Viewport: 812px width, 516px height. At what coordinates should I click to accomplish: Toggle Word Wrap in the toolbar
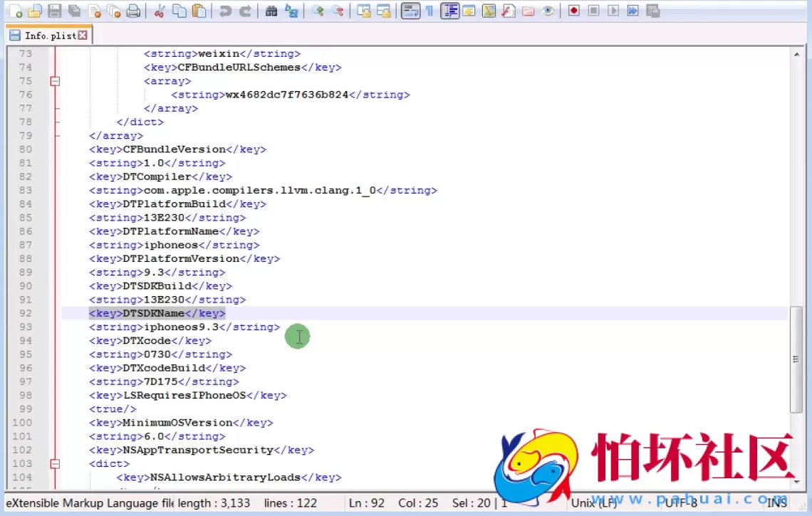tap(410, 11)
